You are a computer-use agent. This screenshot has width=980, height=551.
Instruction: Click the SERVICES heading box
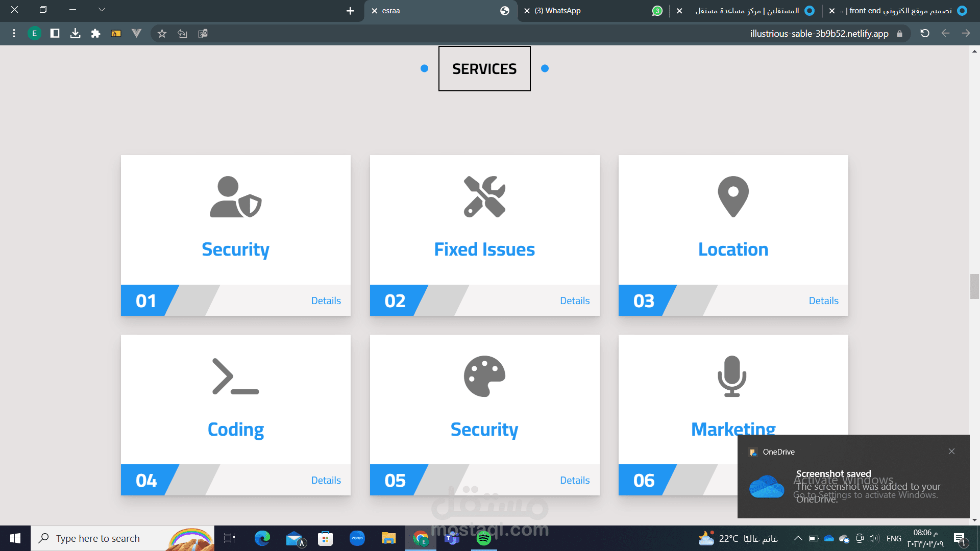click(x=484, y=69)
